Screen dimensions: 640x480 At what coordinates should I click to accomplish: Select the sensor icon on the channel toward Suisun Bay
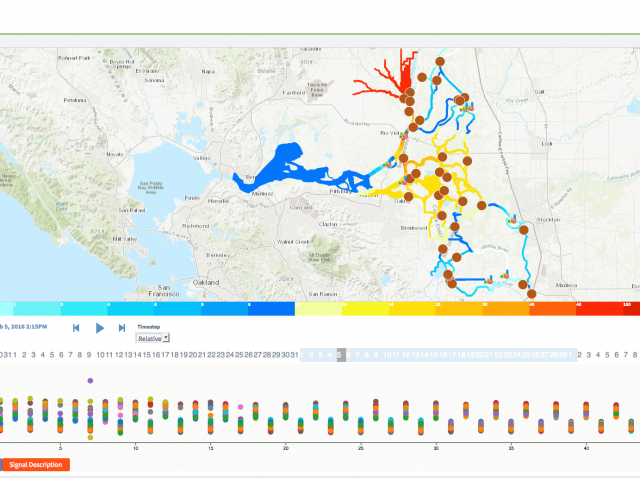(387, 164)
